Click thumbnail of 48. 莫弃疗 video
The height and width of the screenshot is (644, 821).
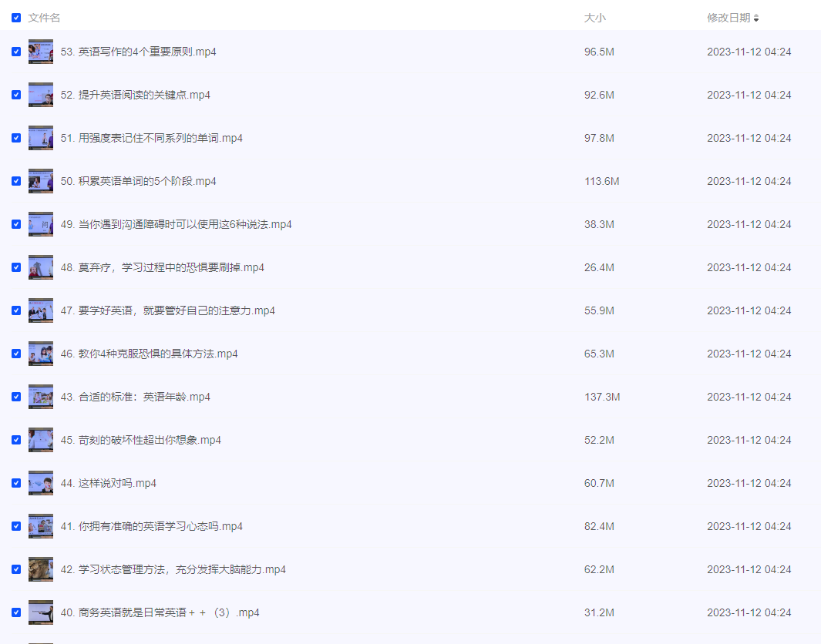41,267
